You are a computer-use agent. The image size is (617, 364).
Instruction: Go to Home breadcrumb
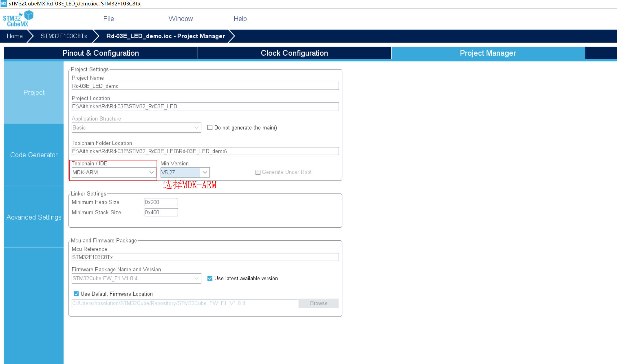(15, 36)
